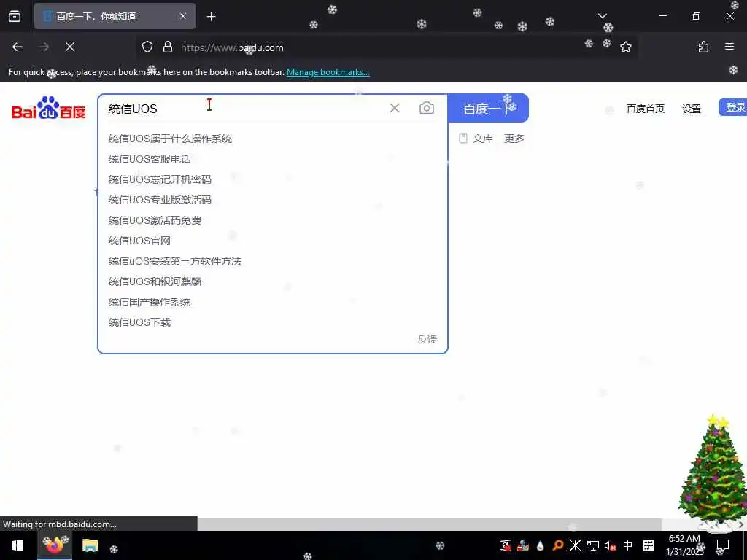Viewport: 747px width, 560px height.
Task: Click the muted volume speaker icon
Action: coord(610,545)
